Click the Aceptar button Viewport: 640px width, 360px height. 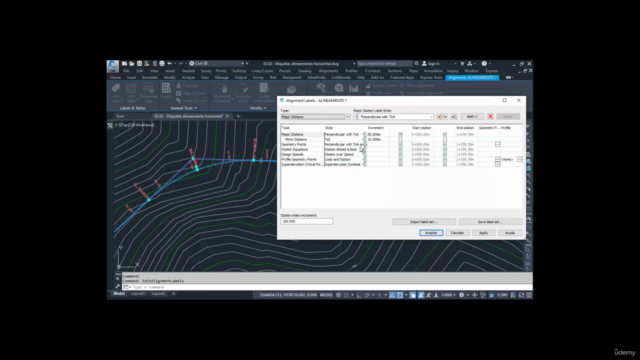click(431, 233)
